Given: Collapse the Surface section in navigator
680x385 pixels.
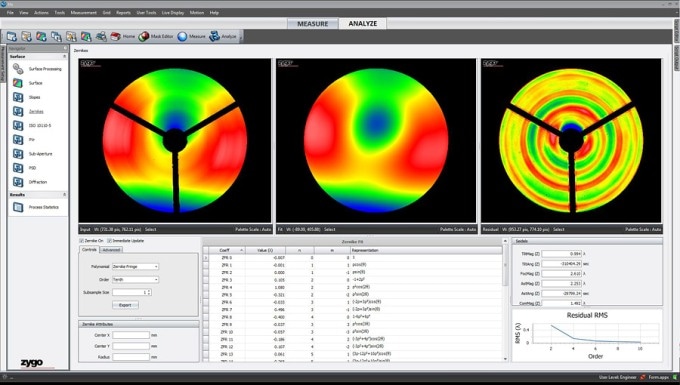Looking at the screenshot, I should 65,56.
